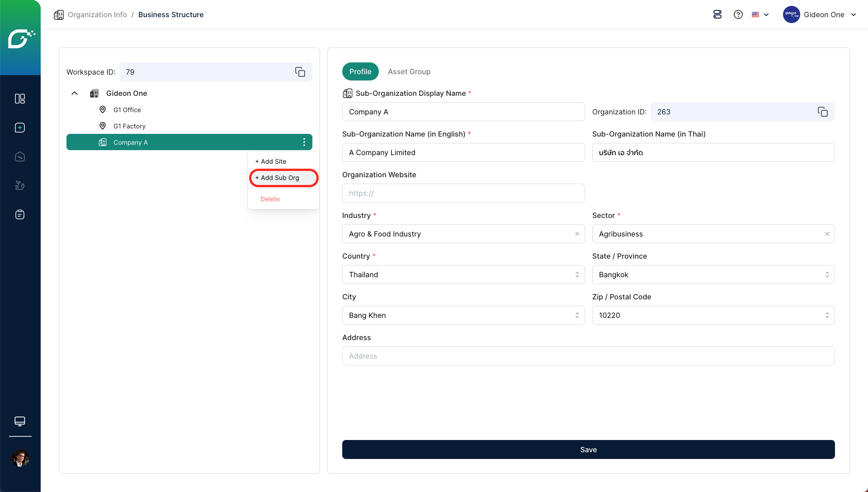Copy the Organization ID 263
Screen dimensions: 868x492
point(822,112)
